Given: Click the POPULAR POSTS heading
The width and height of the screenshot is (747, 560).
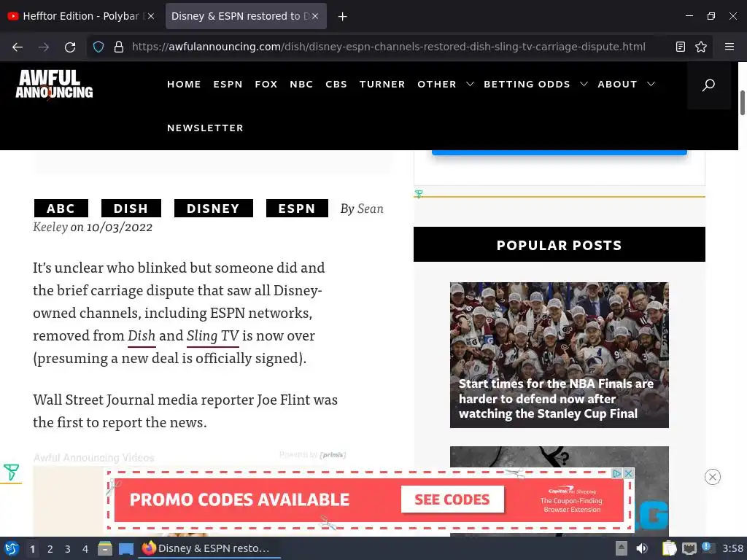Looking at the screenshot, I should point(560,245).
